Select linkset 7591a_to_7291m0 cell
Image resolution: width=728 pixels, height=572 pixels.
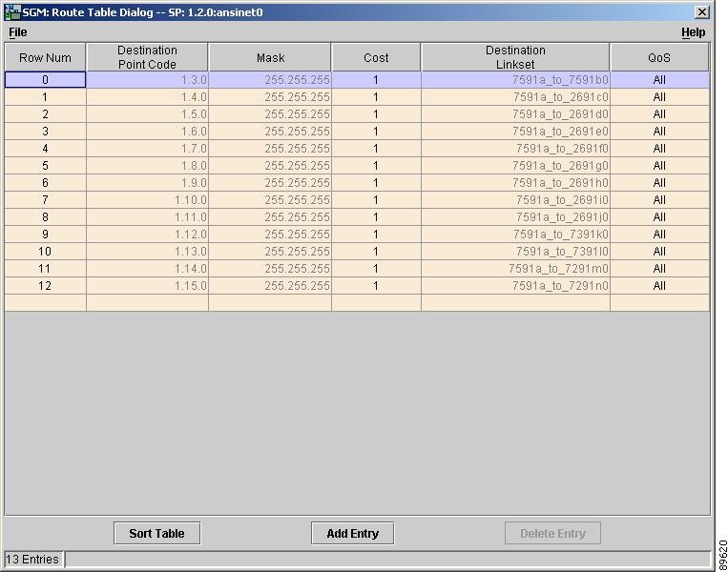click(515, 269)
